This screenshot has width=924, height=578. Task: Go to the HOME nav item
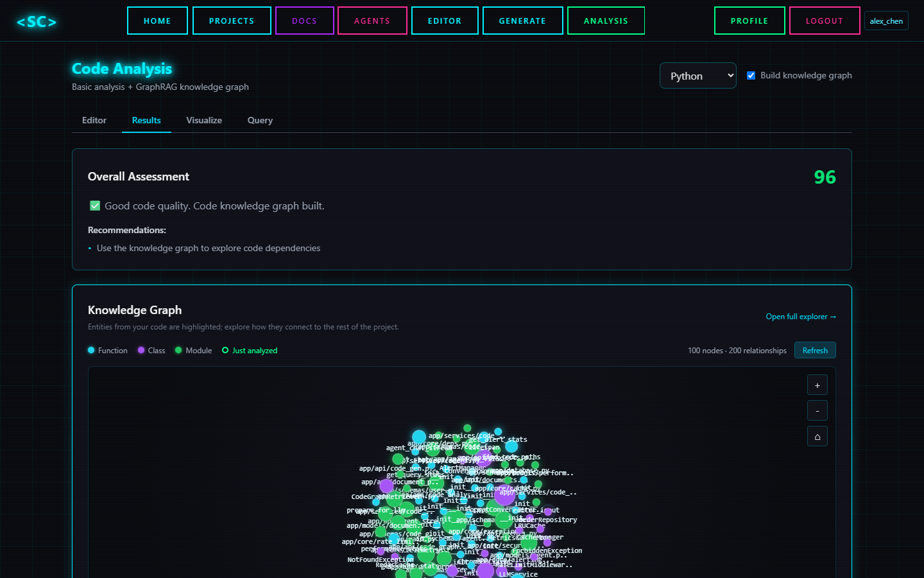point(157,21)
